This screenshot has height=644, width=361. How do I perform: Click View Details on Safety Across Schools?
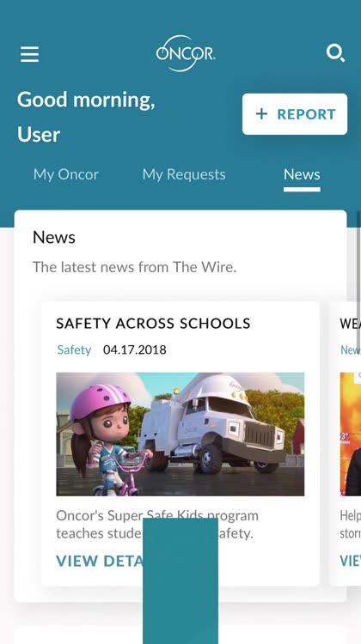(99, 561)
